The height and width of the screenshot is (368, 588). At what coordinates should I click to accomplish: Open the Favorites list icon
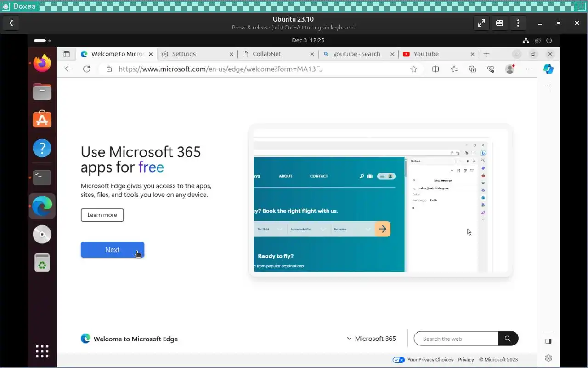click(x=454, y=69)
